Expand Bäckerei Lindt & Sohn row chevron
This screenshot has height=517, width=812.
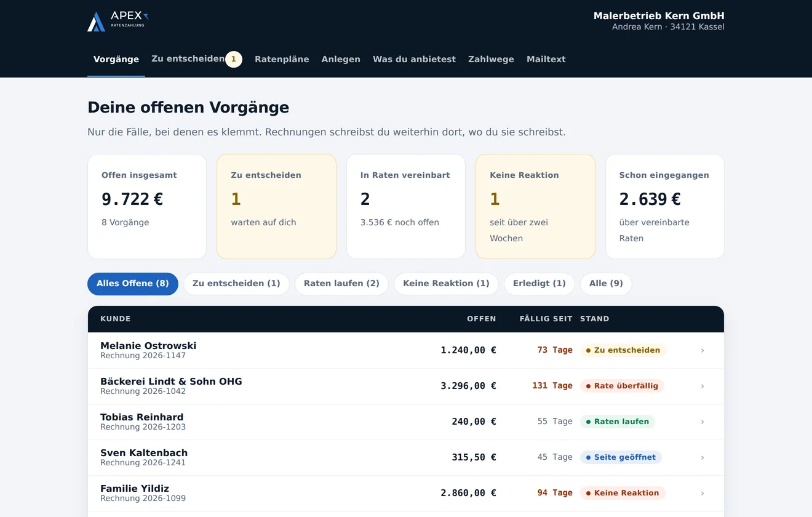[703, 386]
